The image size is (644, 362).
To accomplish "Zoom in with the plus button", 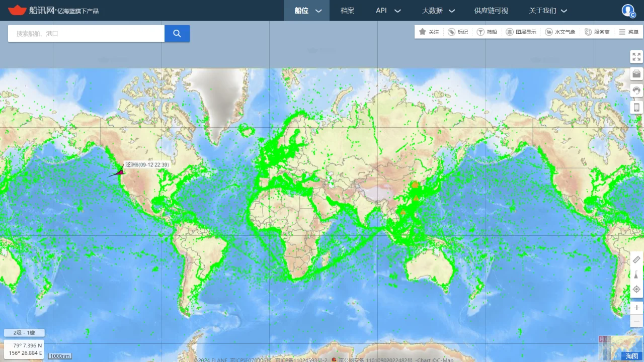I will [636, 308].
